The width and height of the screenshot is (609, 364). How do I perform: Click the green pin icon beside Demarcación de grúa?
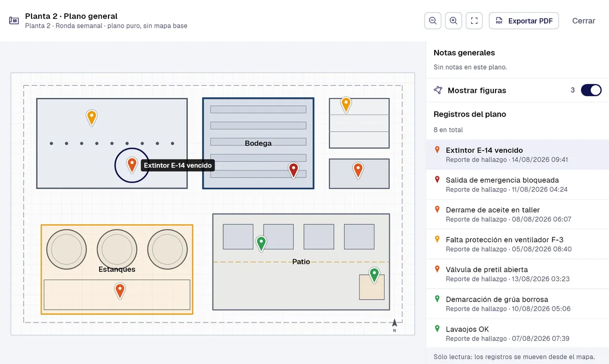click(x=437, y=299)
